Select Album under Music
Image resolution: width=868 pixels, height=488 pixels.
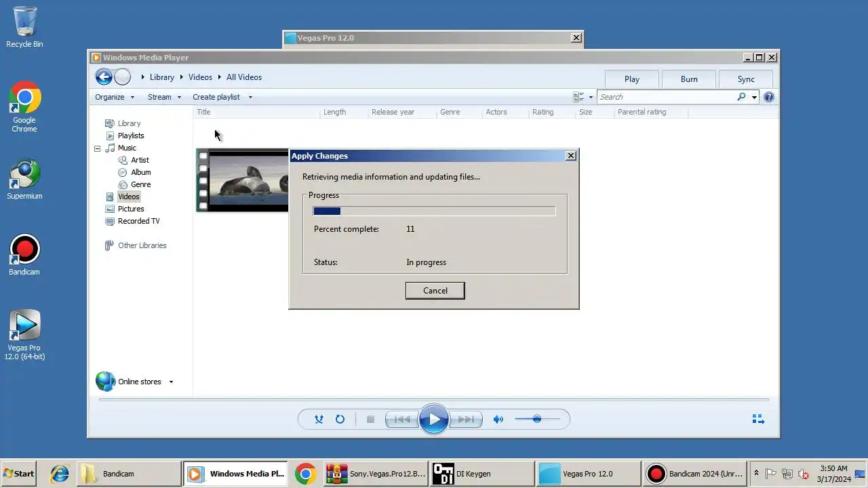140,172
